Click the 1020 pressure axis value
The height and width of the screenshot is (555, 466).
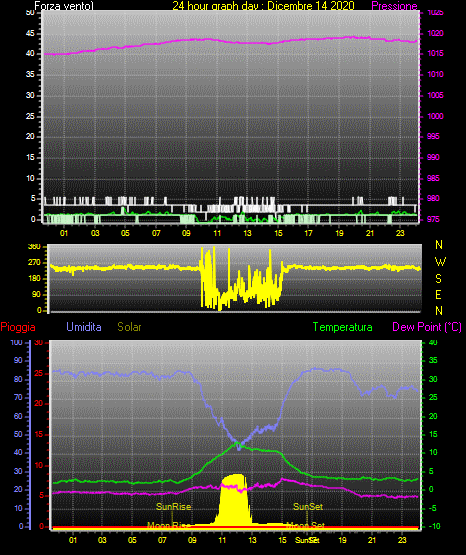coord(435,33)
